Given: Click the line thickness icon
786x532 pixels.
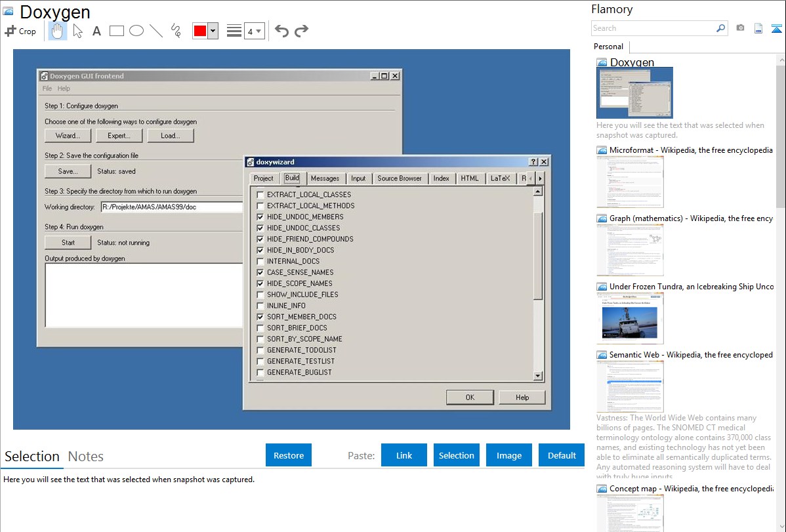Looking at the screenshot, I should pyautogui.click(x=234, y=31).
